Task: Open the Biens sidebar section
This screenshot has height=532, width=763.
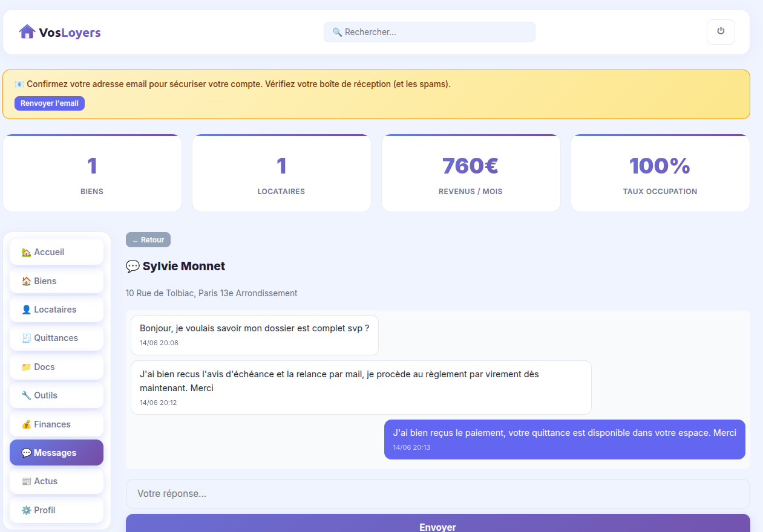Action: pos(56,281)
